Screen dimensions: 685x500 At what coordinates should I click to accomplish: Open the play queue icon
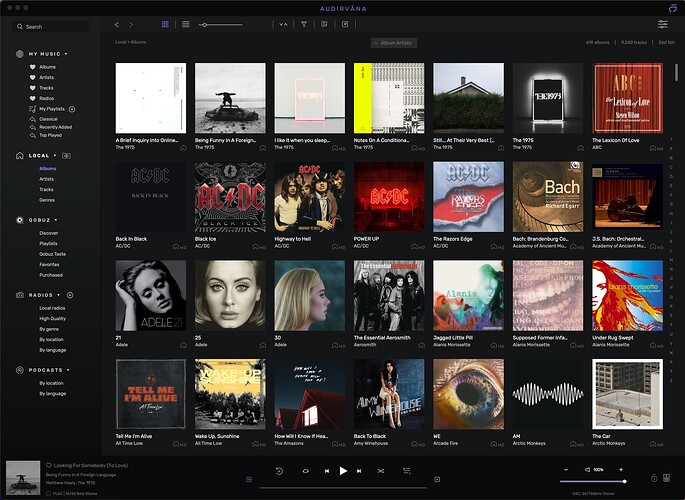pyautogui.click(x=407, y=471)
